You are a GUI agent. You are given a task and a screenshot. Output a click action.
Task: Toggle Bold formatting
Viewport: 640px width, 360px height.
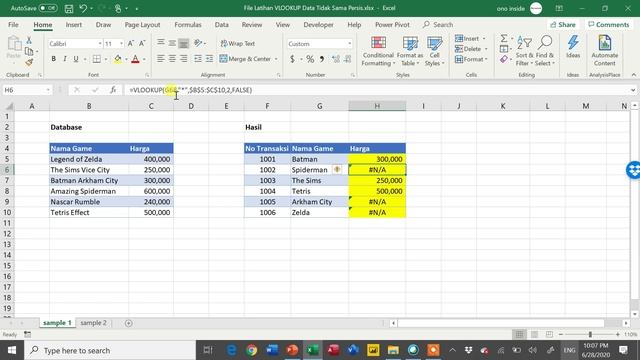(x=53, y=59)
